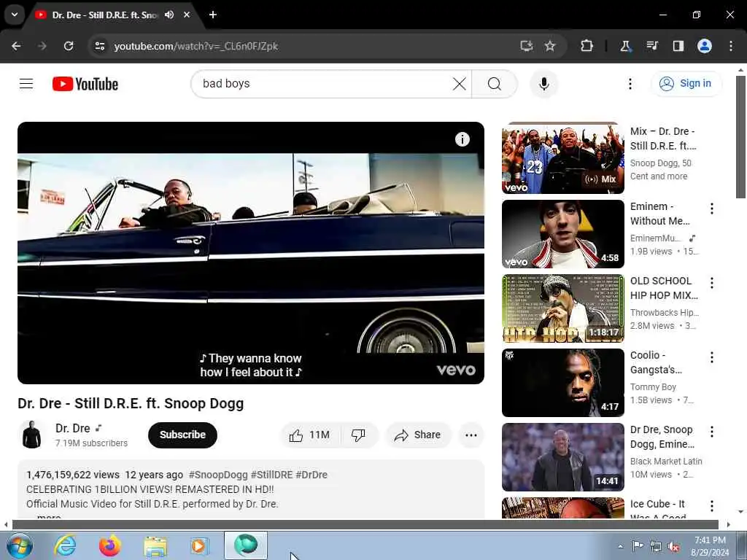Go forward in browser history
Image resolution: width=747 pixels, height=560 pixels.
(x=42, y=46)
